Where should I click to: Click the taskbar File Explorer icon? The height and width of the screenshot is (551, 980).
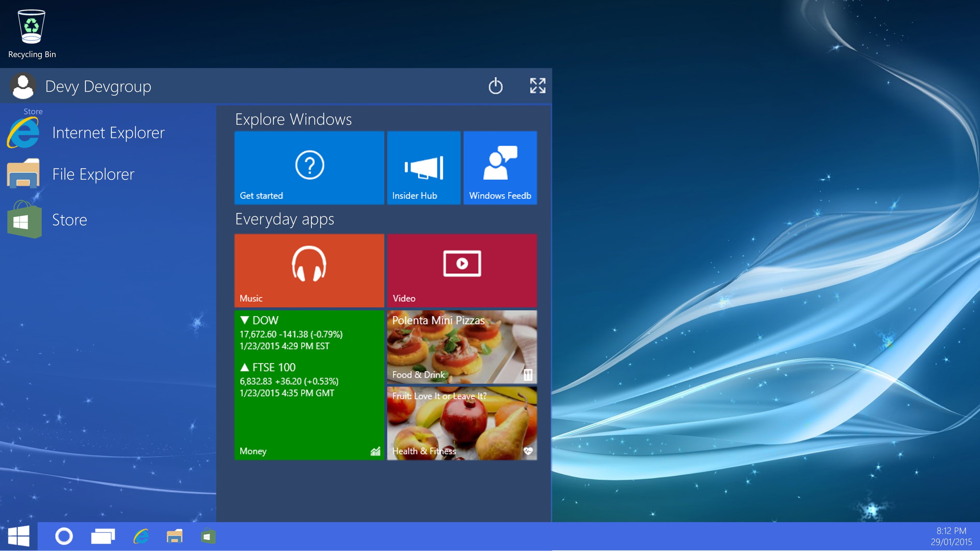pos(175,536)
